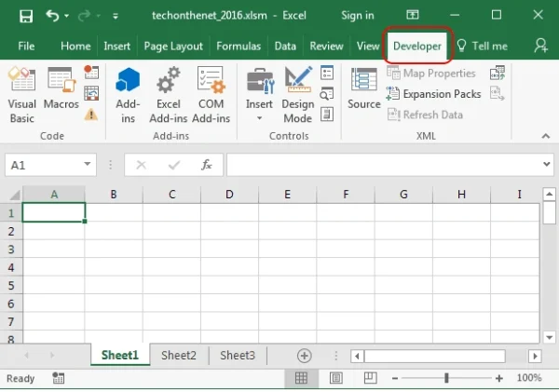Open the Add-ins store button
Viewport: 559px width, 392px height.
coord(128,94)
